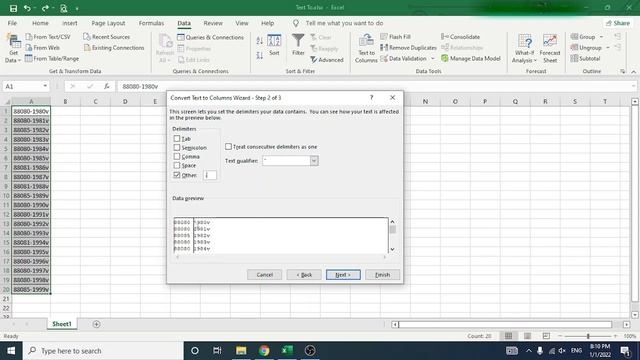Click the horizontal sheet scrollbar
Image resolution: width=640 pixels, height=360 pixels.
tap(505, 324)
